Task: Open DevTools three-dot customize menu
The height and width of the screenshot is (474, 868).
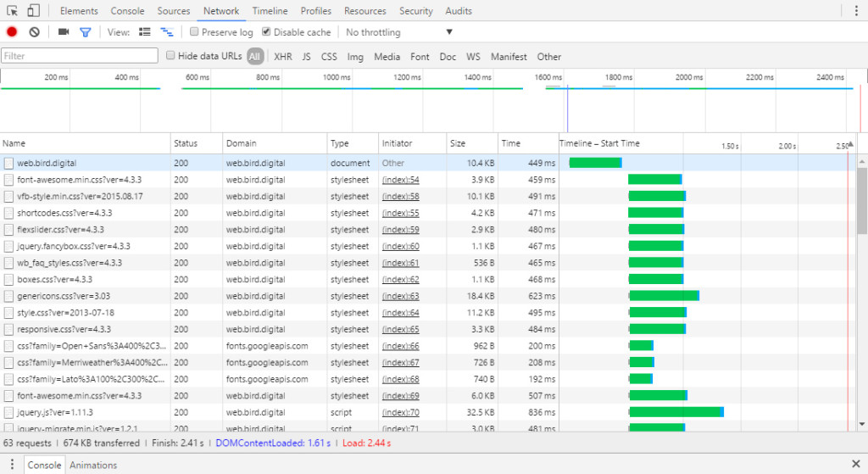Action: tap(854, 11)
